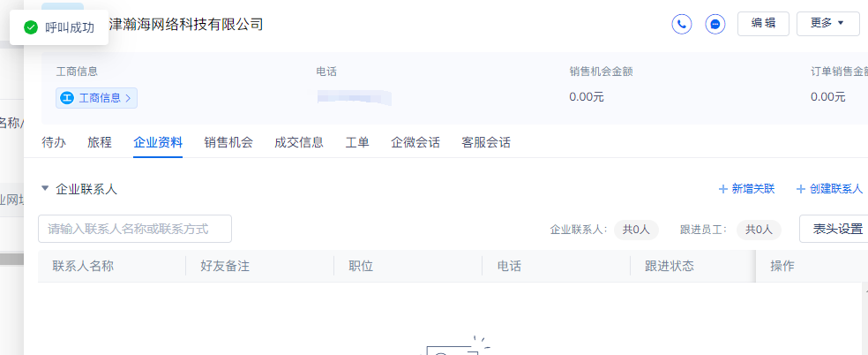The width and height of the screenshot is (868, 355).
Task: Go to the 成交信息 tab
Action: [x=299, y=143]
